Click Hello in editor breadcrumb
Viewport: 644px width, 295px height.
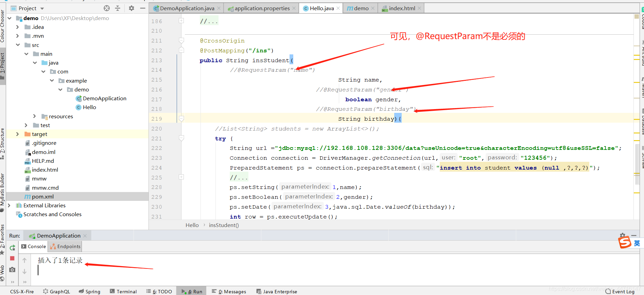coord(192,225)
